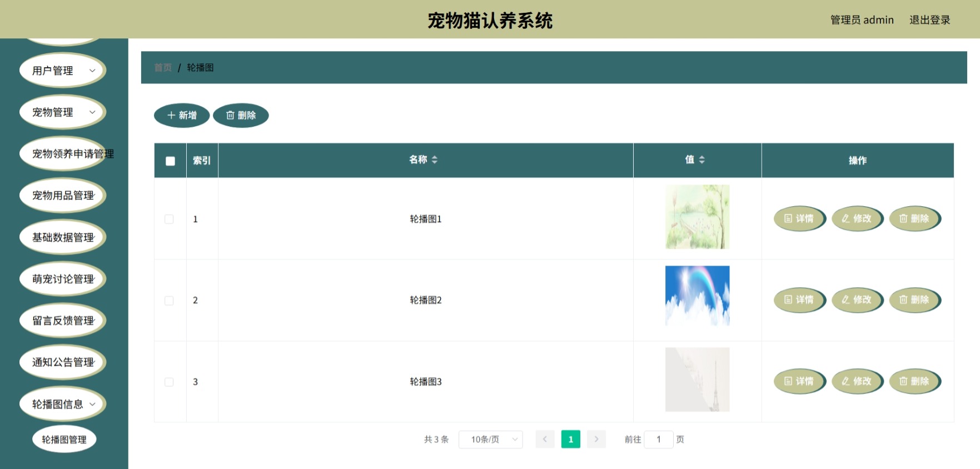This screenshot has width=980, height=469.
Task: Click 删除 for 轮播图3 row
Action: (x=916, y=381)
